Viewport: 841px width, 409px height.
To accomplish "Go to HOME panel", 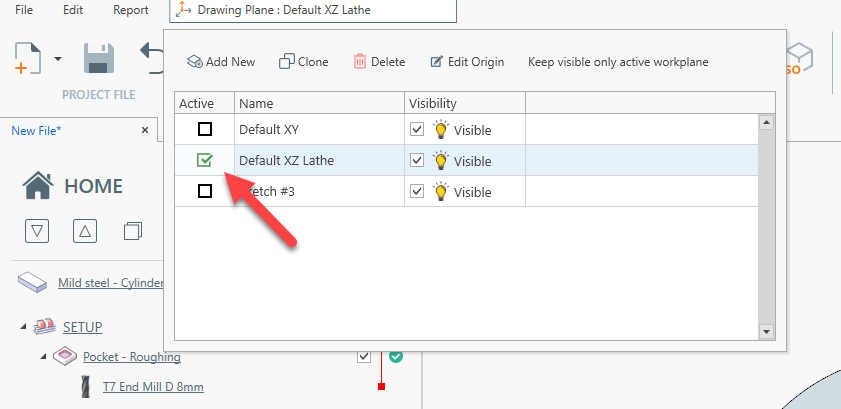I will tap(73, 186).
